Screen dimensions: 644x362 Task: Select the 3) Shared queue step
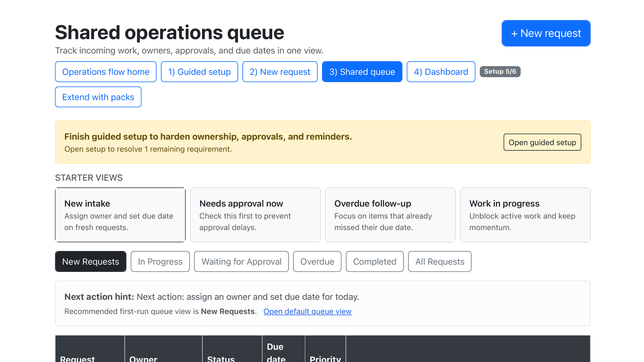pos(362,72)
